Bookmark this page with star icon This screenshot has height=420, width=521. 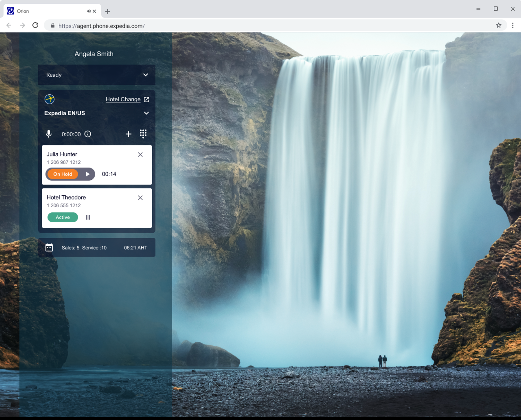[499, 25]
